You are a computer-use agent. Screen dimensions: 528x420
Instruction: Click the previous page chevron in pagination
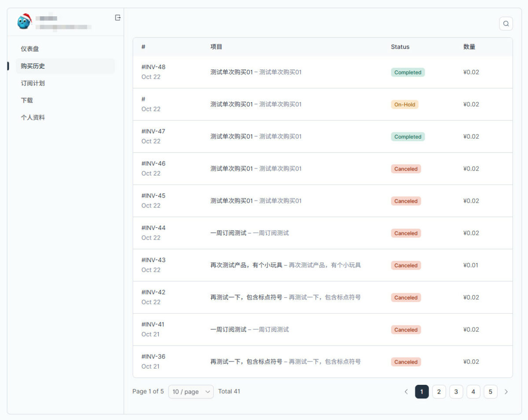(406, 391)
